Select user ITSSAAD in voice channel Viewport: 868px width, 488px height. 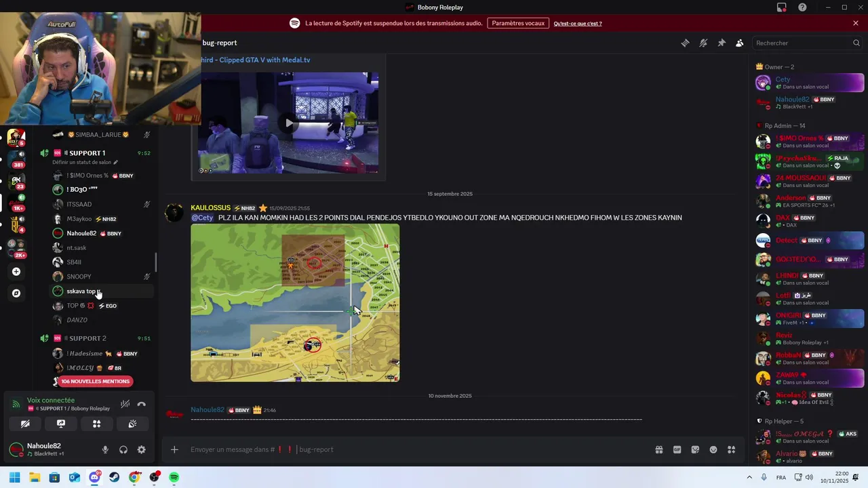(102, 204)
